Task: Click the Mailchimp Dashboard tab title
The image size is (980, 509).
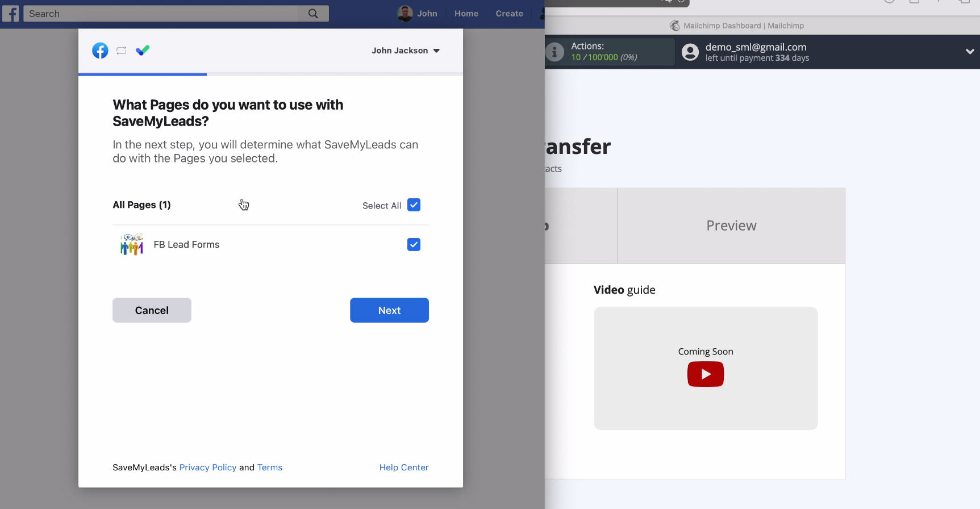Action: point(744,26)
